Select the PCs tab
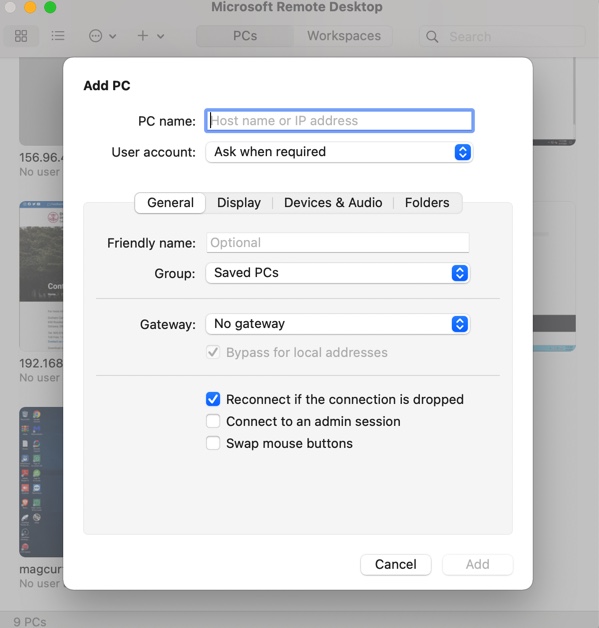 coord(245,36)
